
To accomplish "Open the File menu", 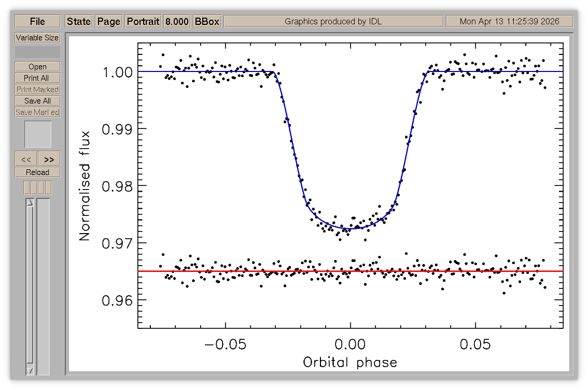I will pyautogui.click(x=37, y=21).
